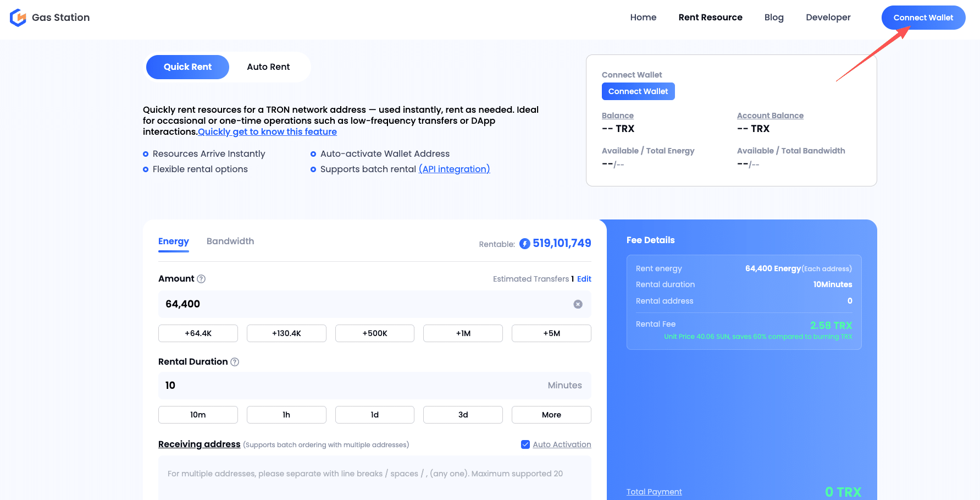Click the Receiving address label
The image size is (980, 500).
(x=200, y=444)
